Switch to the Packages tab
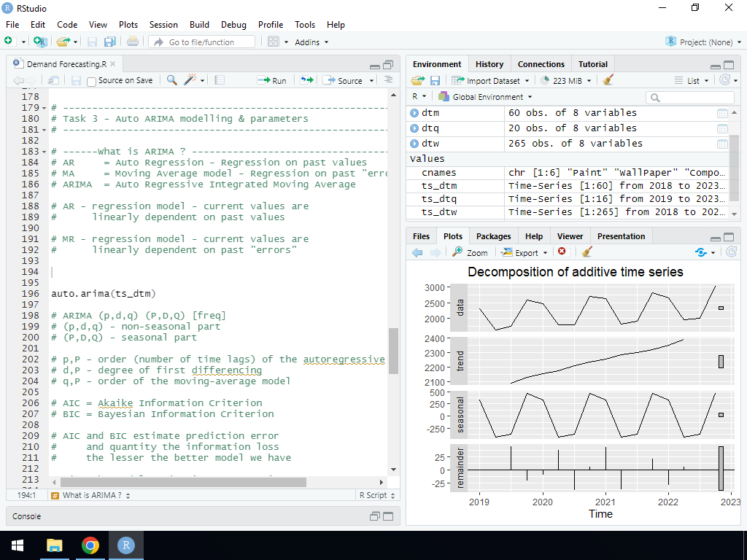747x560 pixels. [x=493, y=236]
